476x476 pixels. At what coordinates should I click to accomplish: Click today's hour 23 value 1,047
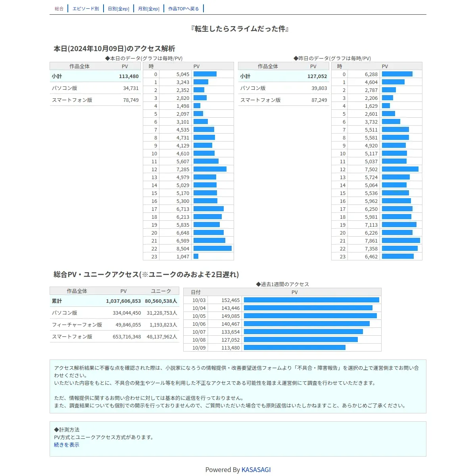(183, 257)
